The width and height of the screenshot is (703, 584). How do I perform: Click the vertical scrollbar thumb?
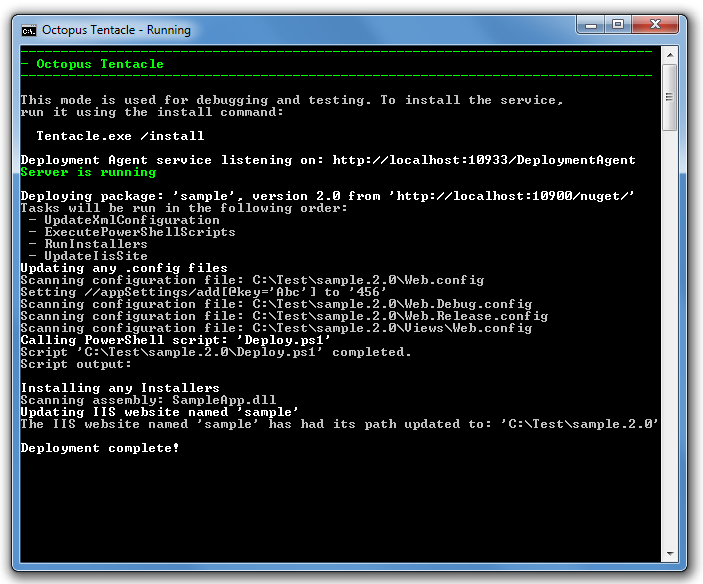tap(670, 97)
